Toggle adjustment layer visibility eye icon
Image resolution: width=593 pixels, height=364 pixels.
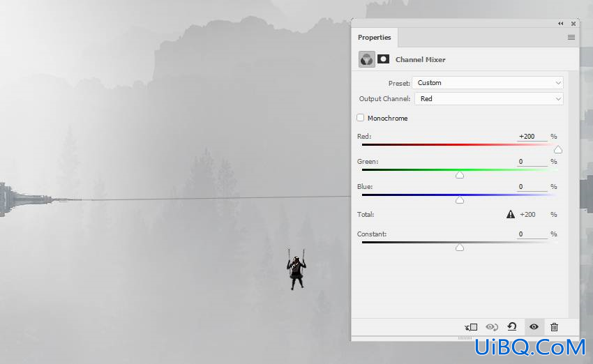point(534,326)
